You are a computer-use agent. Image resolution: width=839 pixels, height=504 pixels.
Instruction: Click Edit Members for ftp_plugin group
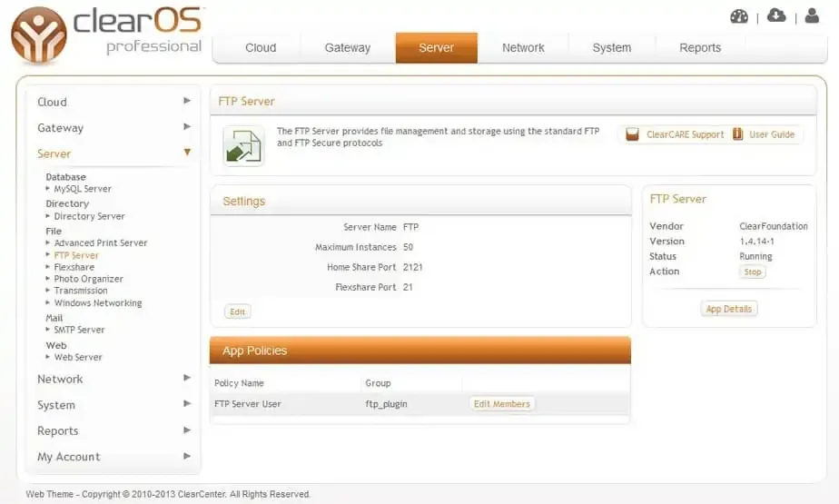click(x=501, y=404)
